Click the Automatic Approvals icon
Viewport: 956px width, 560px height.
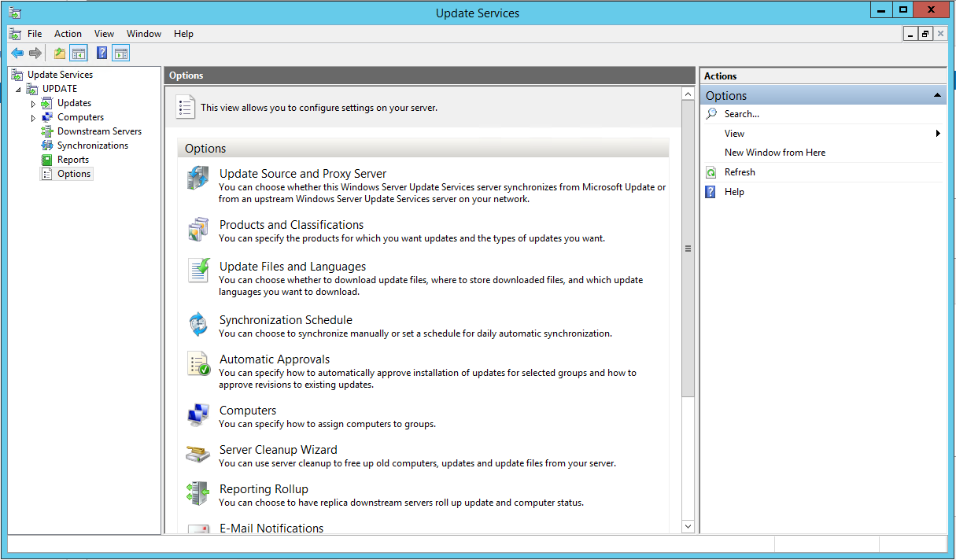[198, 363]
